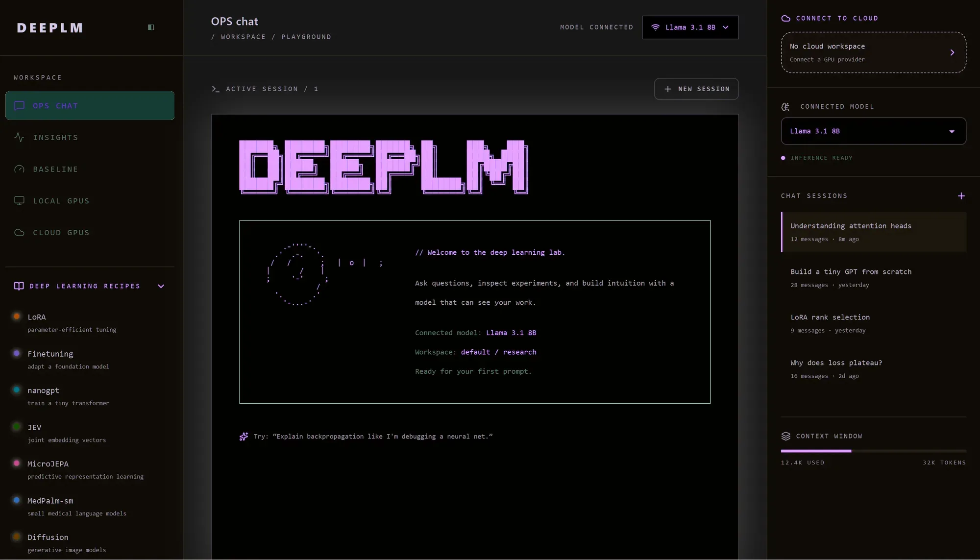The width and height of the screenshot is (980, 560).
Task: Click the Cloud GPUs cloud icon
Action: [20, 233]
